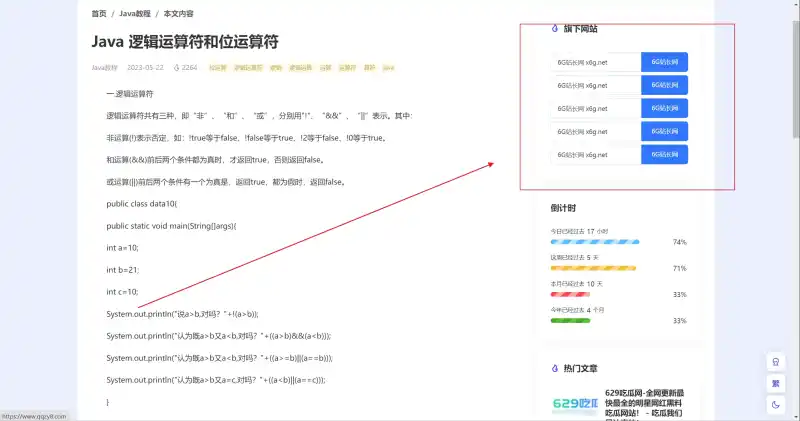Click the println line containing (a>b)&&(a<b)

pyautogui.click(x=219, y=336)
